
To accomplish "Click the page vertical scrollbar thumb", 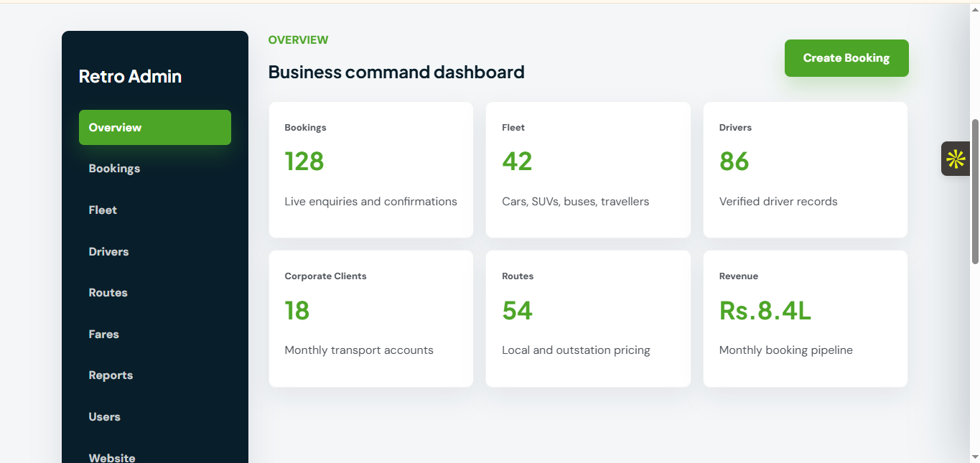I will coord(975,191).
